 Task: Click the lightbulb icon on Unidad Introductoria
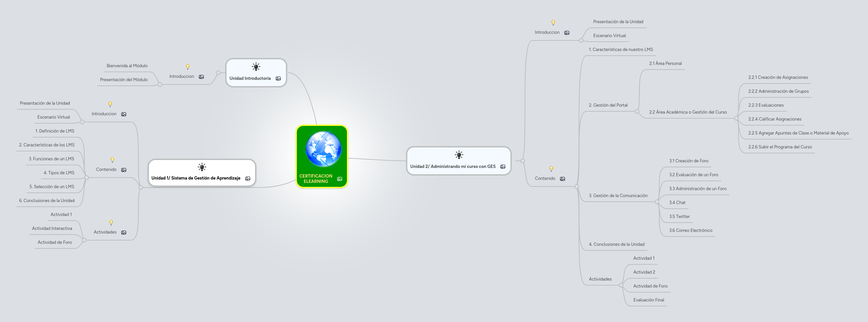pyautogui.click(x=256, y=67)
